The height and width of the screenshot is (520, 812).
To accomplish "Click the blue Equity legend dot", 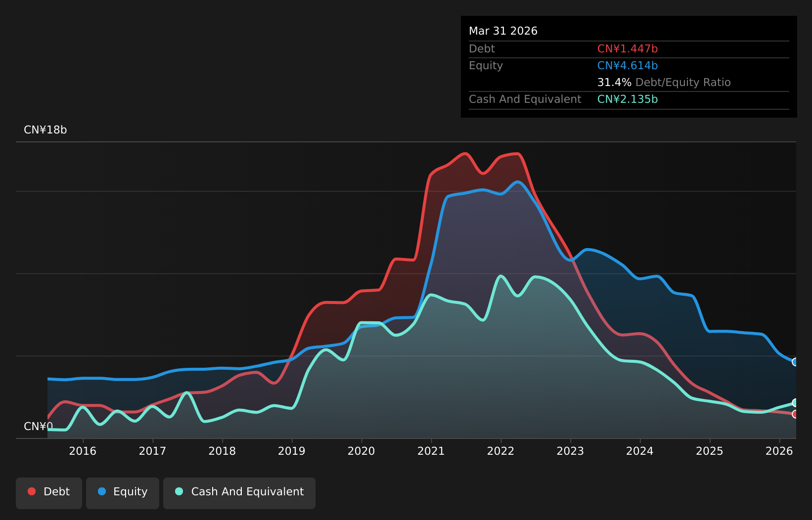I will tap(102, 491).
